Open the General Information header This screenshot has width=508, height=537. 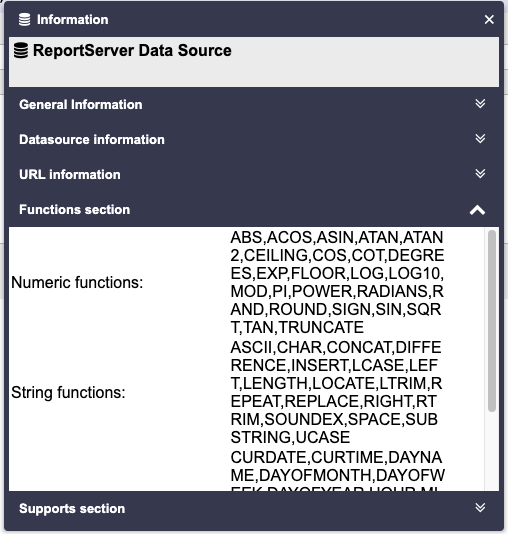(x=254, y=104)
